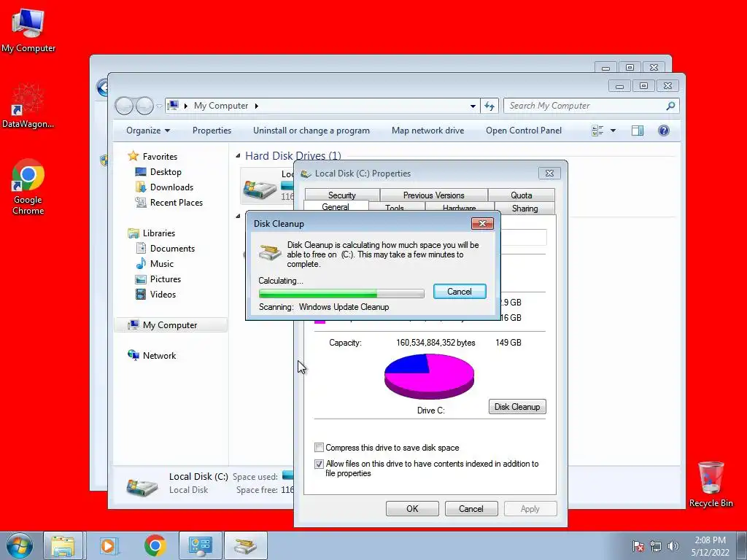This screenshot has width=747, height=560.
Task: Close the Local Disk Properties dialog
Action: tap(549, 174)
